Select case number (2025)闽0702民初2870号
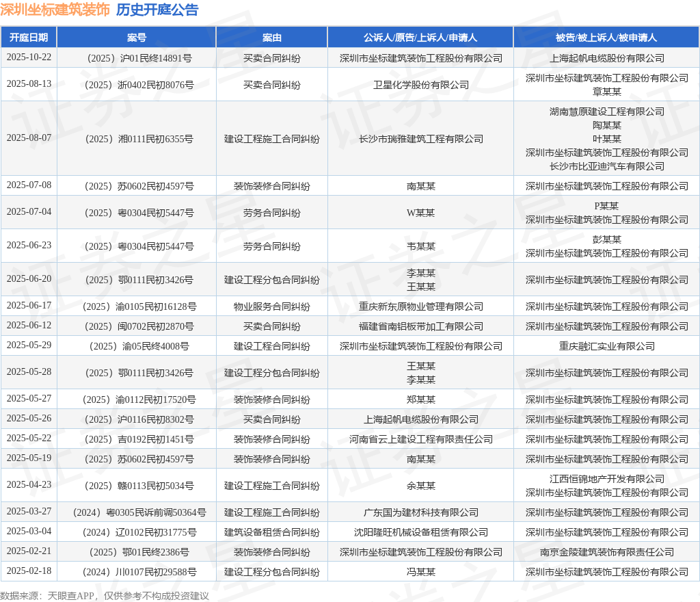This screenshot has height=602, width=700. 139,326
